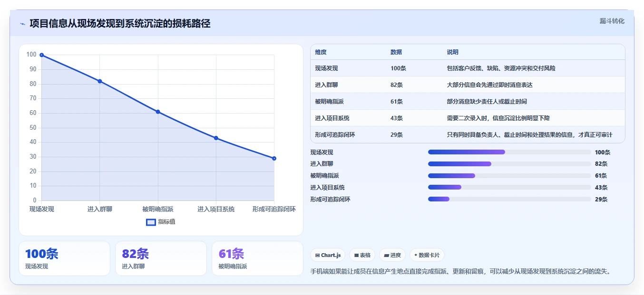
Task: Click the 进入项目系统 progress bar
Action: pos(509,187)
